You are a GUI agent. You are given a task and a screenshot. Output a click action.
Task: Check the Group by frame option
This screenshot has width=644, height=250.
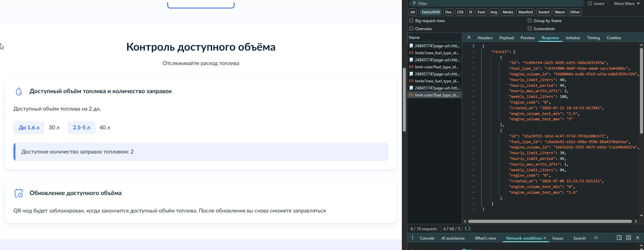530,20
